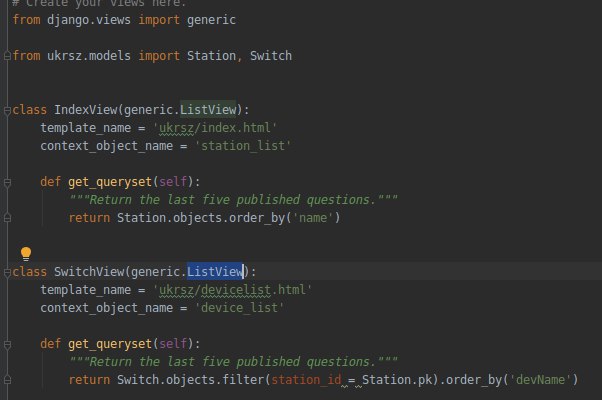Click SwitchView class name

[89, 272]
